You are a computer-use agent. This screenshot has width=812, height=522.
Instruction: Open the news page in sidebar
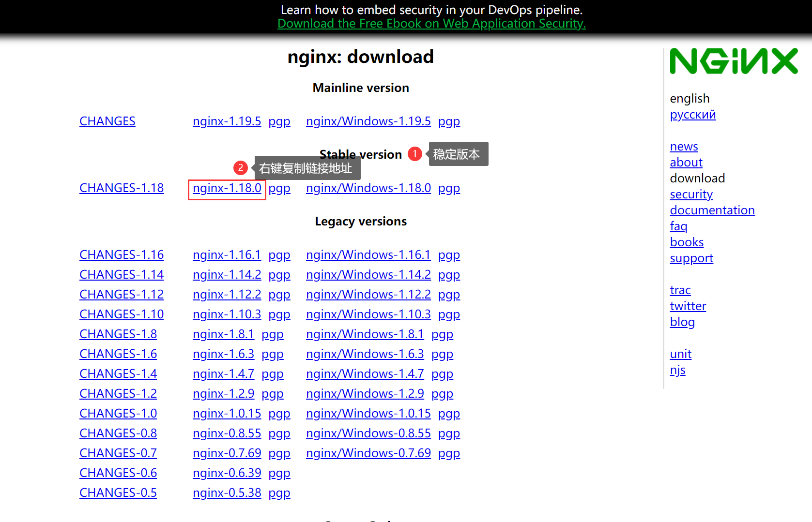[x=684, y=146]
